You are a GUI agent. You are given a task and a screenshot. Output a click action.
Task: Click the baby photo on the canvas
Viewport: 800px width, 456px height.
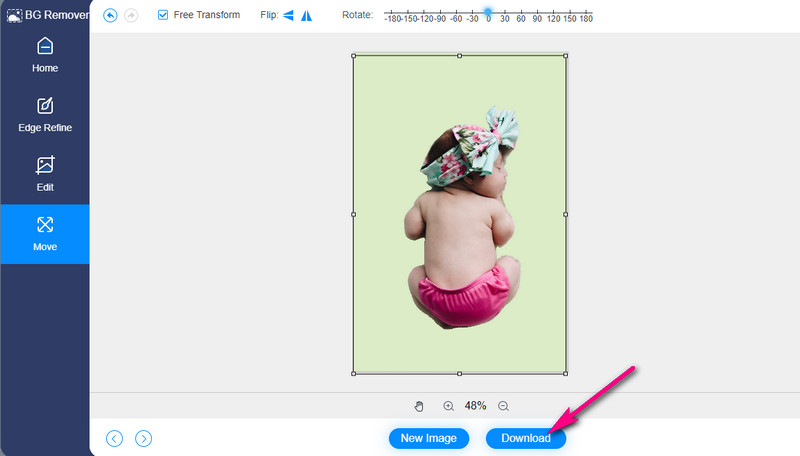462,220
